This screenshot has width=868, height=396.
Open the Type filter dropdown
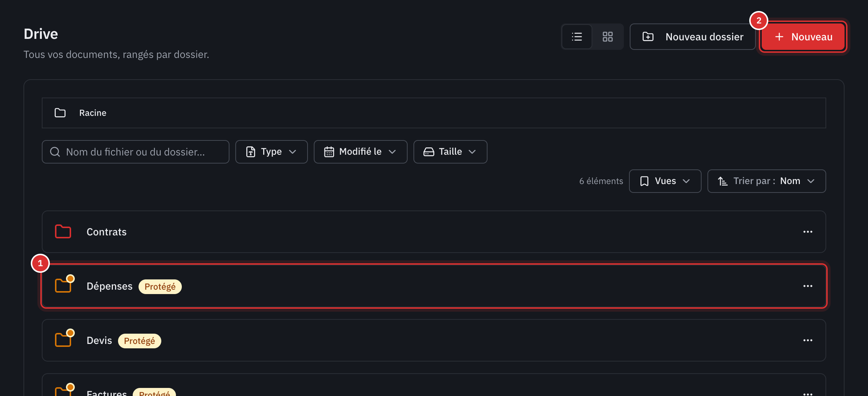coord(271,152)
